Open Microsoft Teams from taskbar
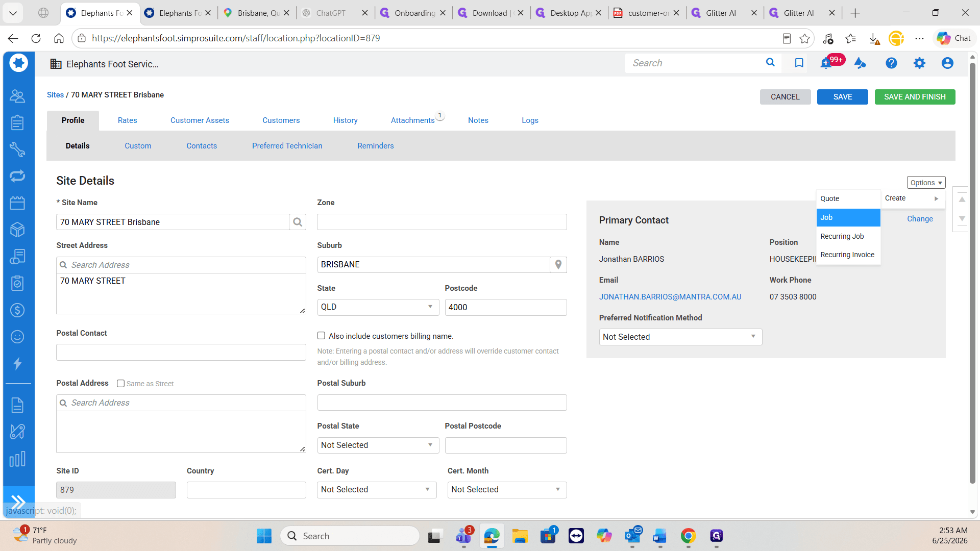The height and width of the screenshot is (551, 980). 463,536
